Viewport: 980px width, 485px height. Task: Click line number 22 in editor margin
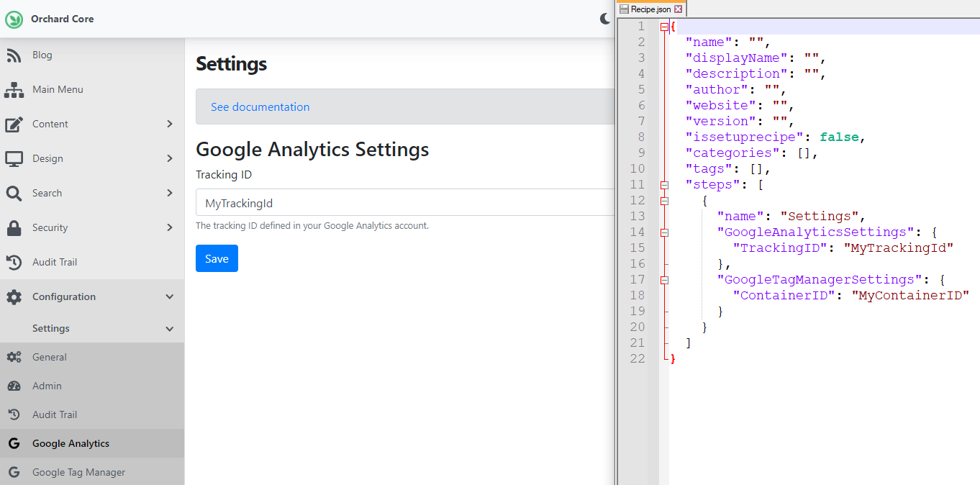click(637, 359)
